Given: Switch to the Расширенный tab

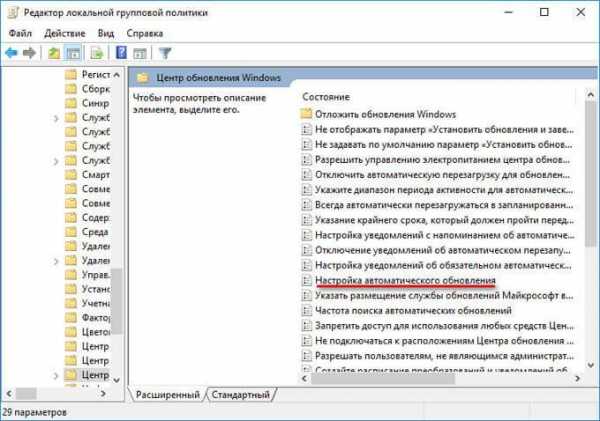Looking at the screenshot, I should [x=168, y=395].
